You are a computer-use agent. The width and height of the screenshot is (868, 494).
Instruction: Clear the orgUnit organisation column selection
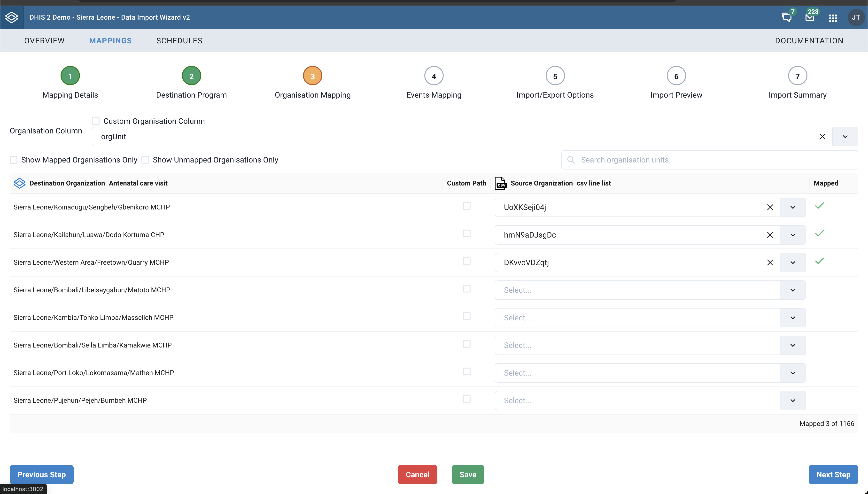click(x=822, y=137)
